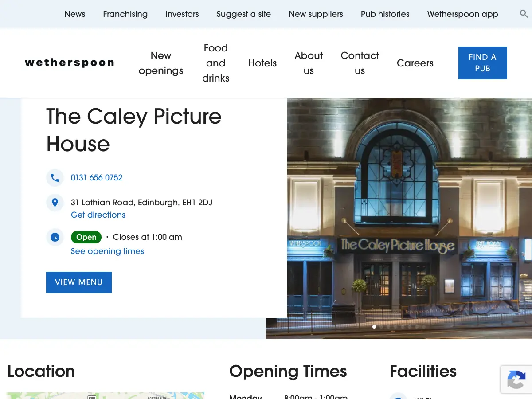The width and height of the screenshot is (532, 399).
Task: Open About us
Action: click(309, 63)
